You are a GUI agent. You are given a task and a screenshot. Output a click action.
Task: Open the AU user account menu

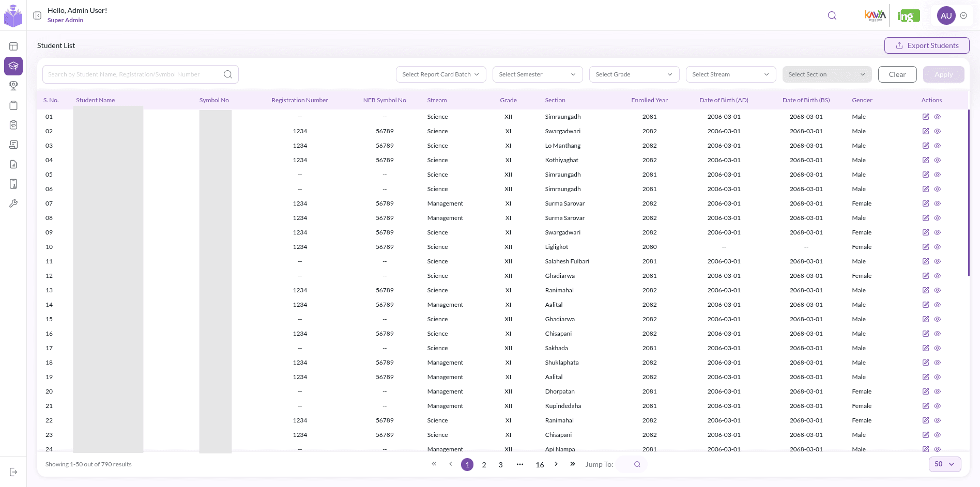(952, 15)
